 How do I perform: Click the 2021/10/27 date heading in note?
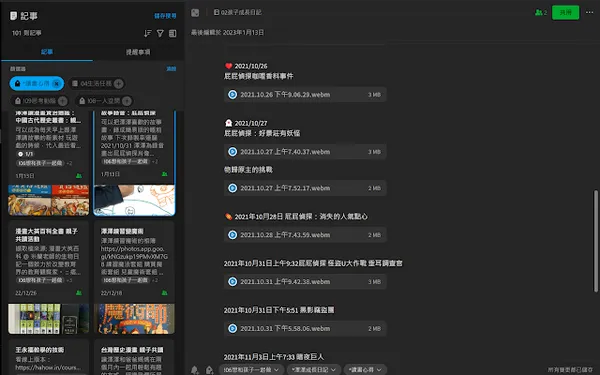coord(251,123)
